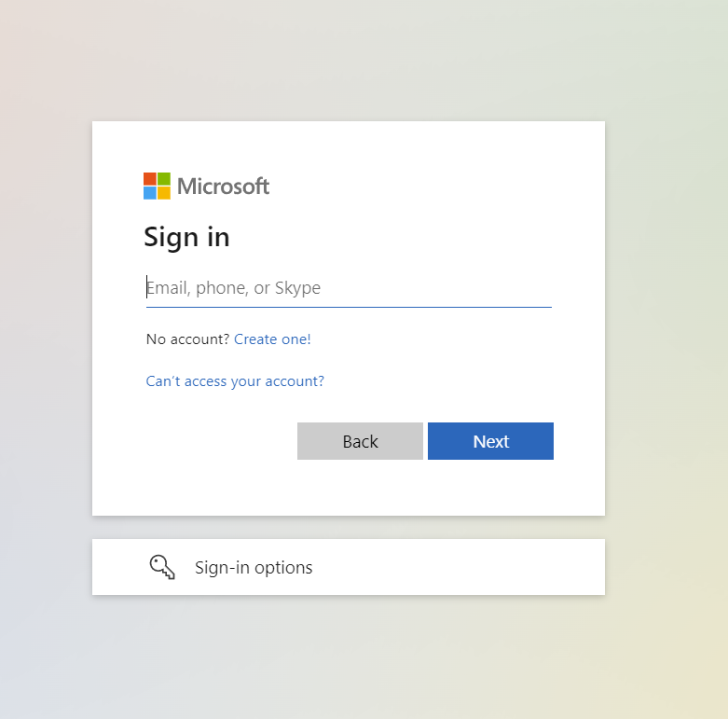Click the green square of the Microsoft logo
Image resolution: width=728 pixels, height=719 pixels.
(x=164, y=179)
